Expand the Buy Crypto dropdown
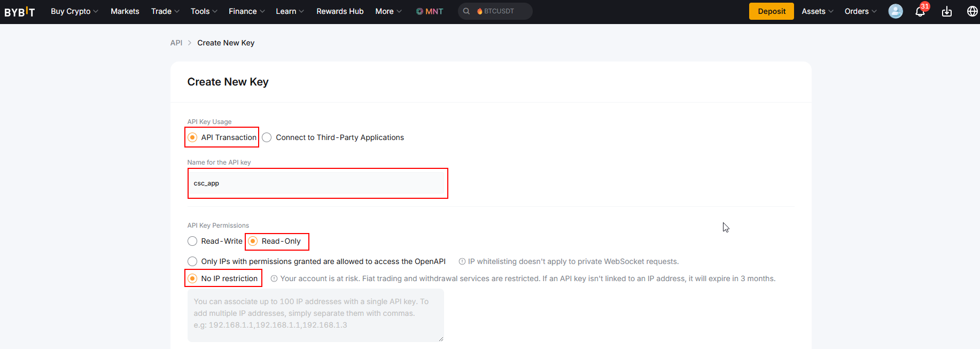 pyautogui.click(x=74, y=11)
